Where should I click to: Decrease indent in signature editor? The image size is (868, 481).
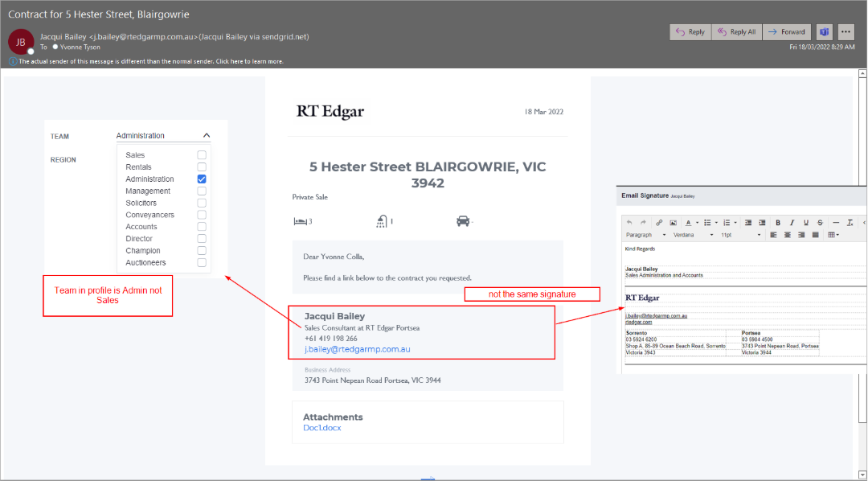coord(748,223)
